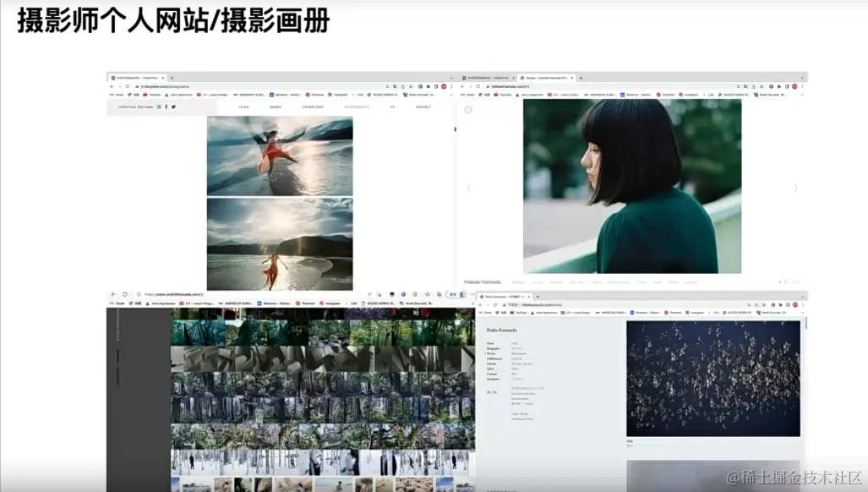
Task: Expand tab search chevron in top-right browser
Action: pos(802,78)
